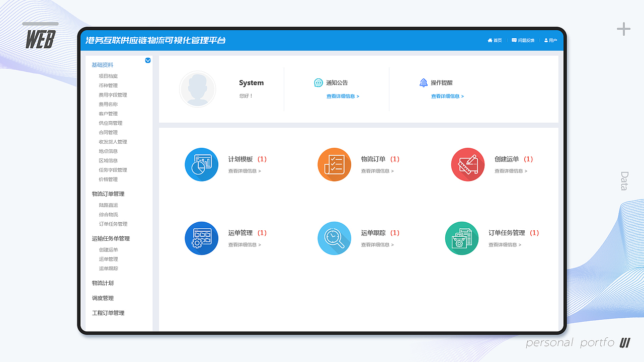Open 合同管理 in sidebar
The image size is (644, 362).
pyautogui.click(x=108, y=133)
